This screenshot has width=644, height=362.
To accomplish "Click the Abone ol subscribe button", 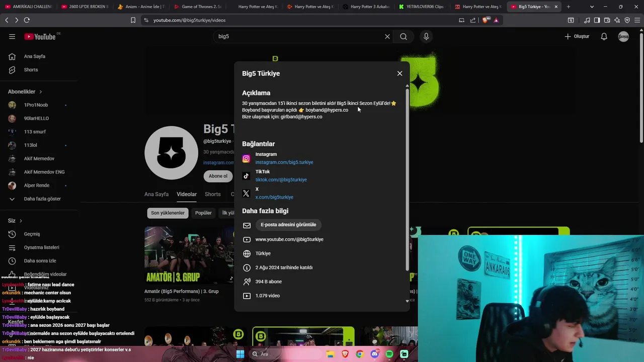I will tap(217, 176).
